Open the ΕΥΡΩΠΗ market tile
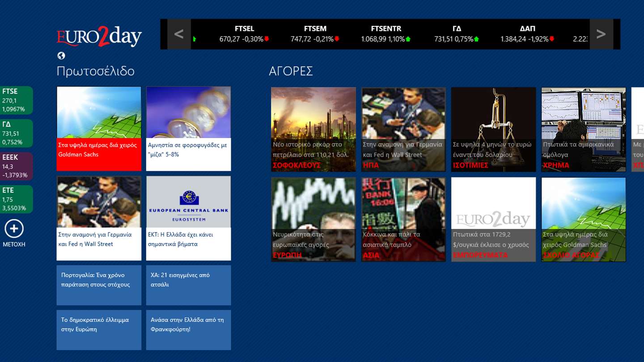644x362 pixels. [x=314, y=219]
